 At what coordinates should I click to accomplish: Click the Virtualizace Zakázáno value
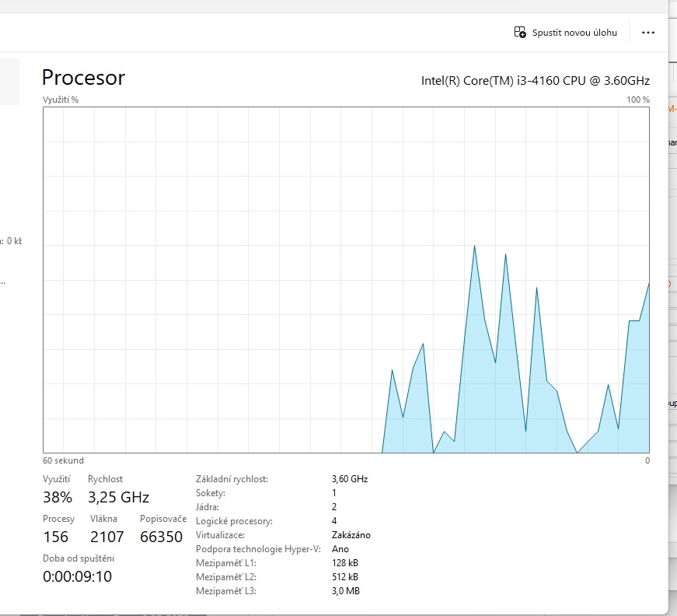(x=351, y=535)
